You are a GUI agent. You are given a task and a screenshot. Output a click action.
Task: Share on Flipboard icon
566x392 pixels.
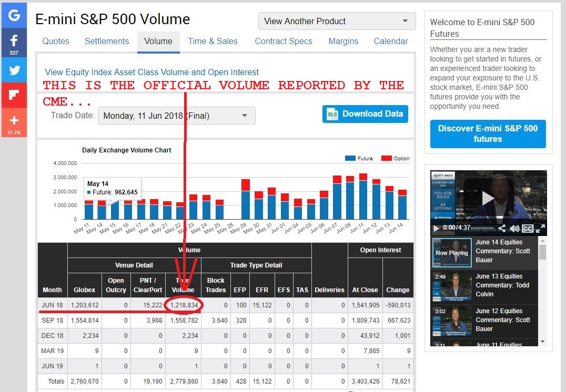pos(14,95)
